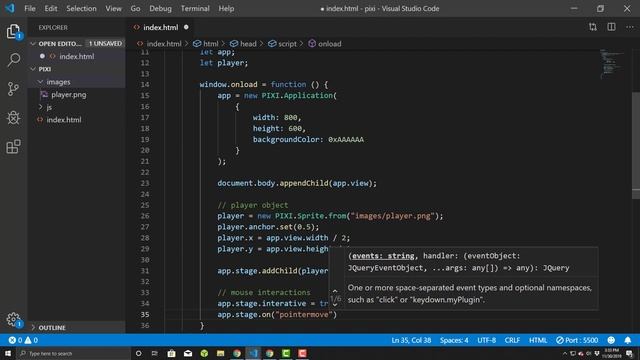Open the Search view in activity bar
The width and height of the screenshot is (640, 360).
[13, 60]
